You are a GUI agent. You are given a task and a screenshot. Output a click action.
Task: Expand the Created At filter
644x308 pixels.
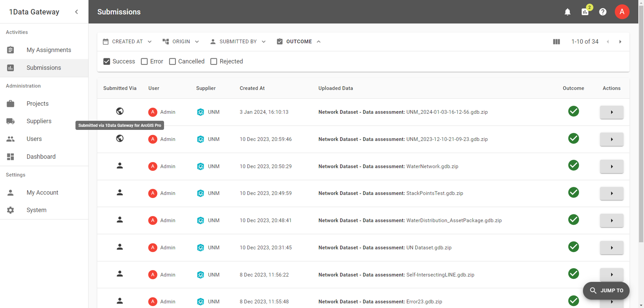click(x=127, y=42)
